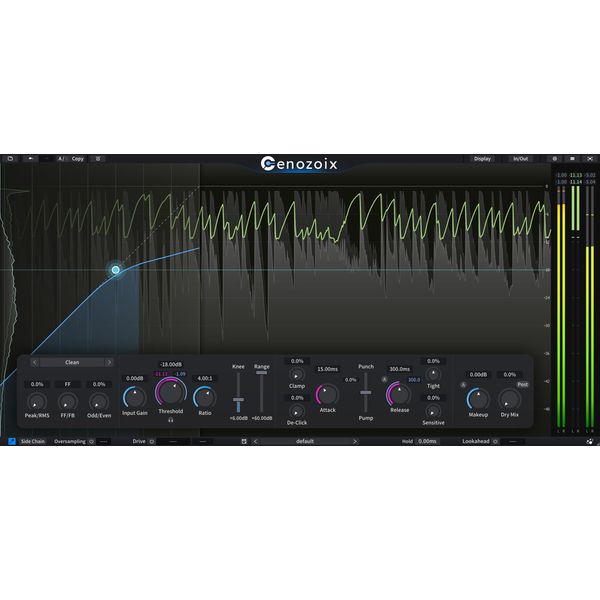Click the FF/FB knob

tap(68, 402)
